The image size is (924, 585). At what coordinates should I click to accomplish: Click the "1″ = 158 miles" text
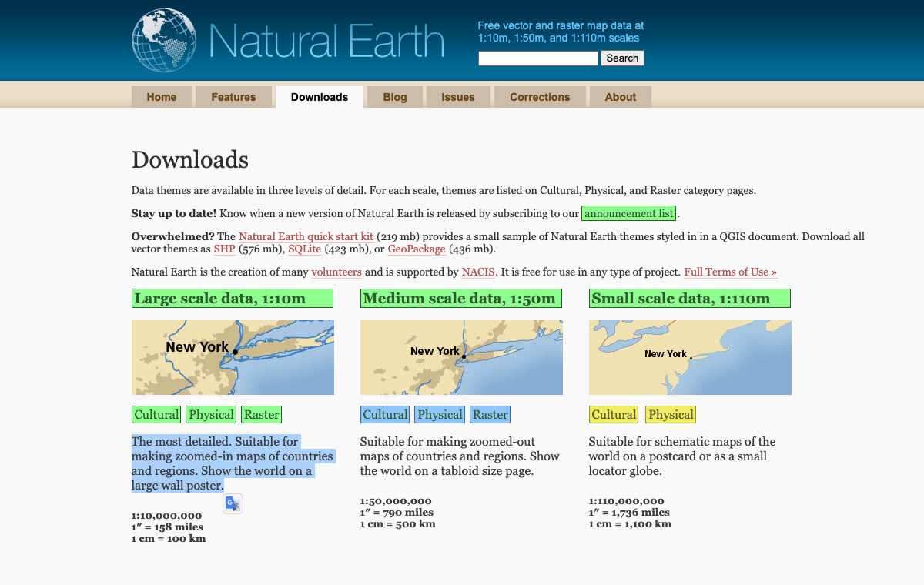coord(167,527)
